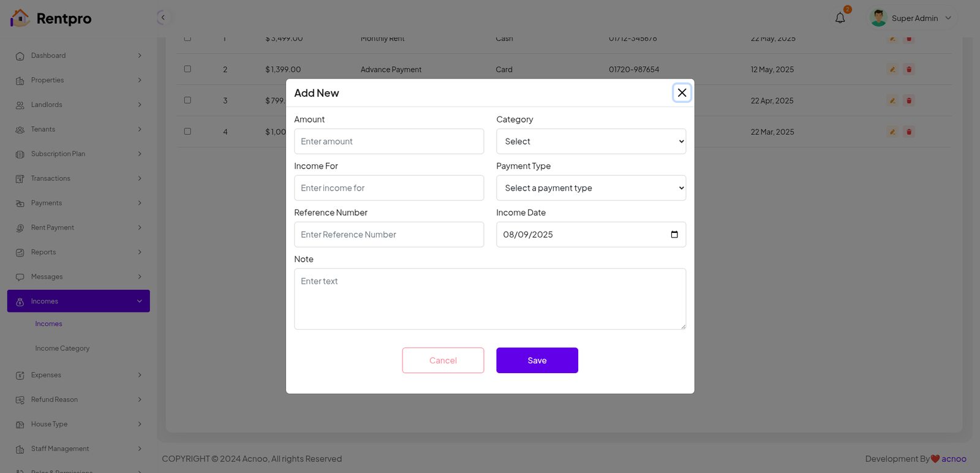Click the delete trash icon for row 3
This screenshot has height=473, width=980.
tap(909, 100)
